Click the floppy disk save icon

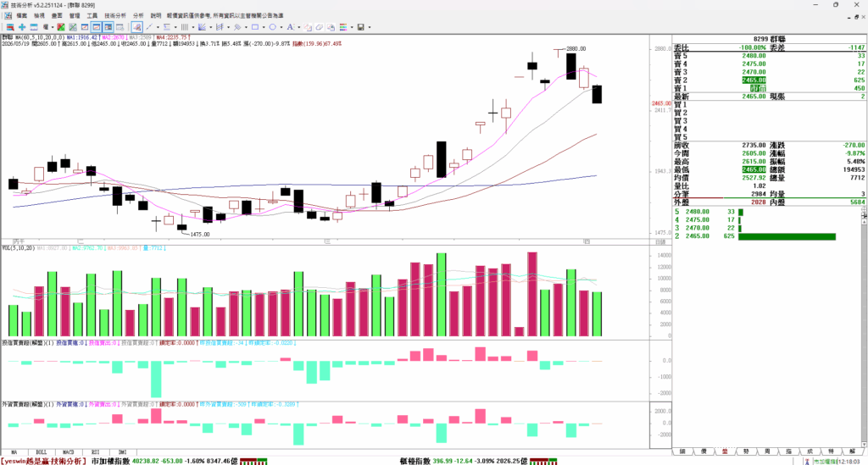coord(361,26)
